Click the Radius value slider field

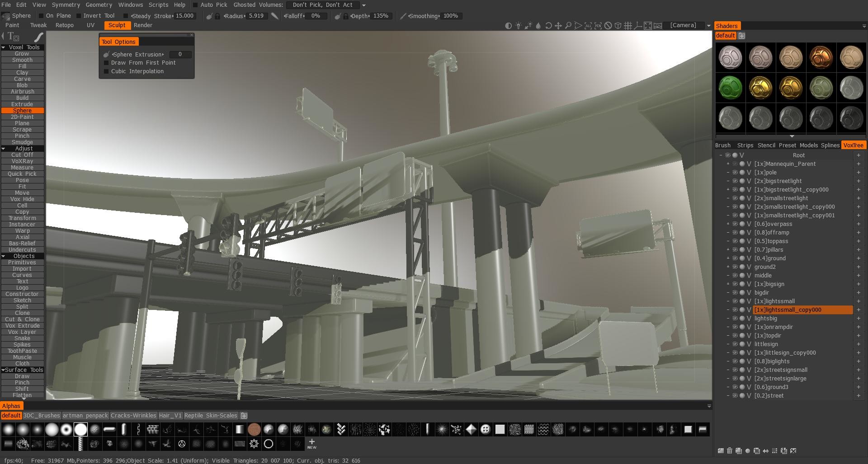pos(257,16)
